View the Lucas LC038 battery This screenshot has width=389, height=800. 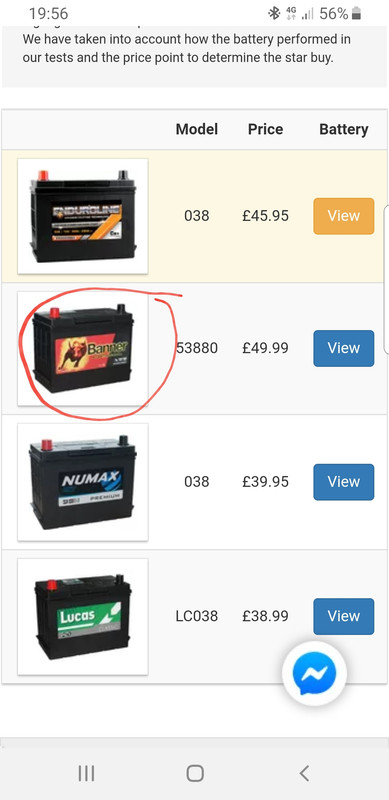[x=344, y=616]
